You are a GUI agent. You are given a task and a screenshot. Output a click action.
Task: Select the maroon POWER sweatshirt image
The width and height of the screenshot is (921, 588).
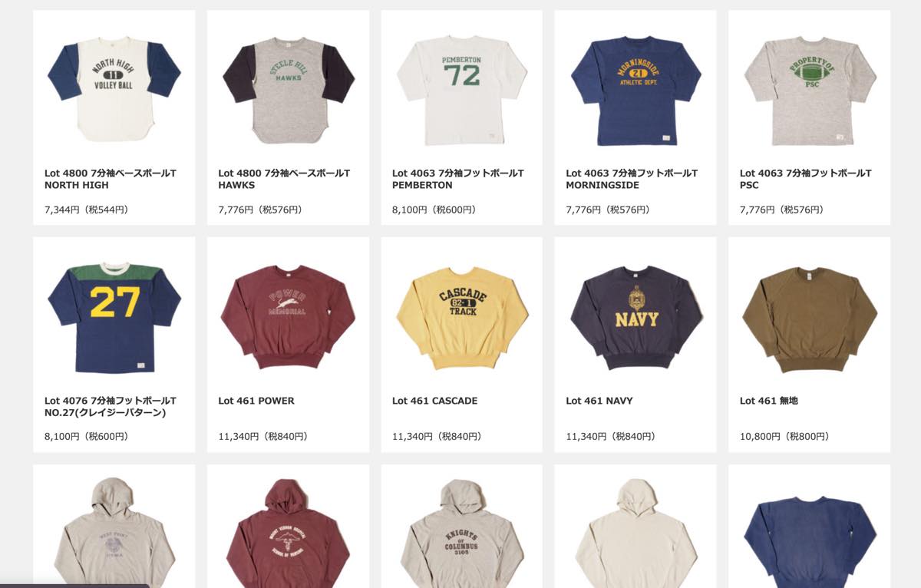click(288, 316)
